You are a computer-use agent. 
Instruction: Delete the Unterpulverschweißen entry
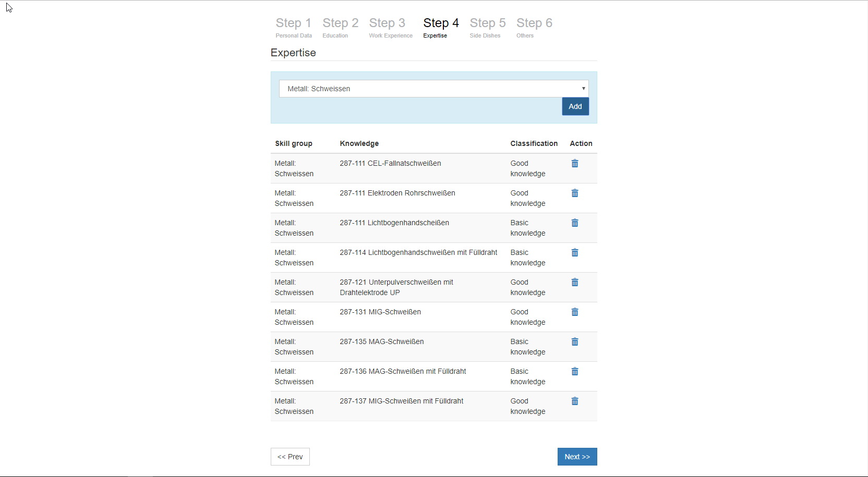[574, 283]
